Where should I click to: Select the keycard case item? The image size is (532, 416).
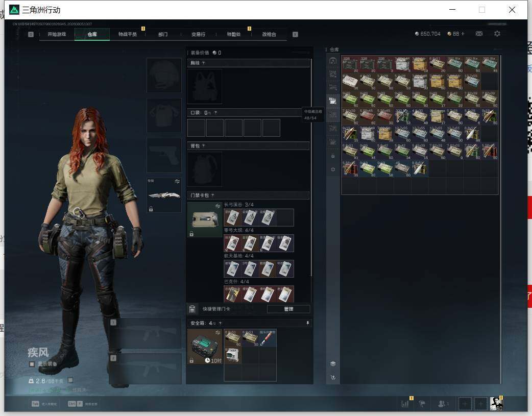point(205,219)
